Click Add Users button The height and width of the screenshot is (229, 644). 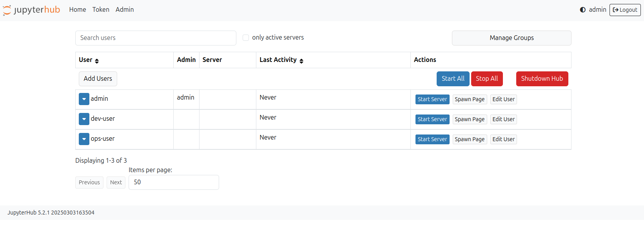pyautogui.click(x=98, y=79)
